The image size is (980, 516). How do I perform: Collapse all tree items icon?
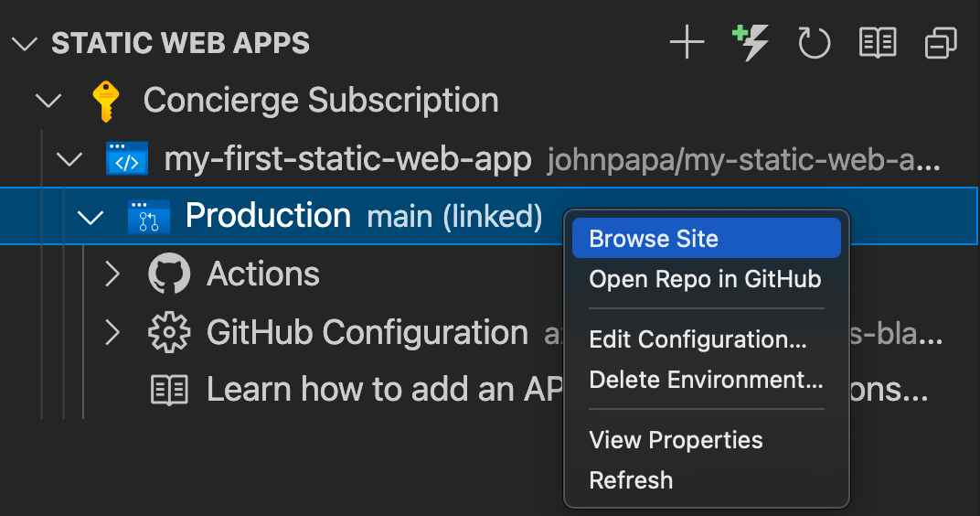click(941, 42)
